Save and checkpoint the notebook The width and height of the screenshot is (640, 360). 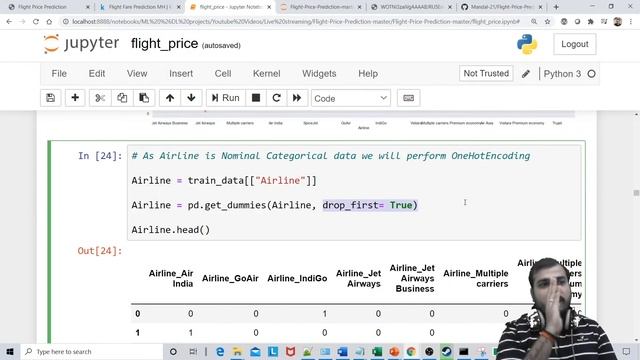coord(51,98)
